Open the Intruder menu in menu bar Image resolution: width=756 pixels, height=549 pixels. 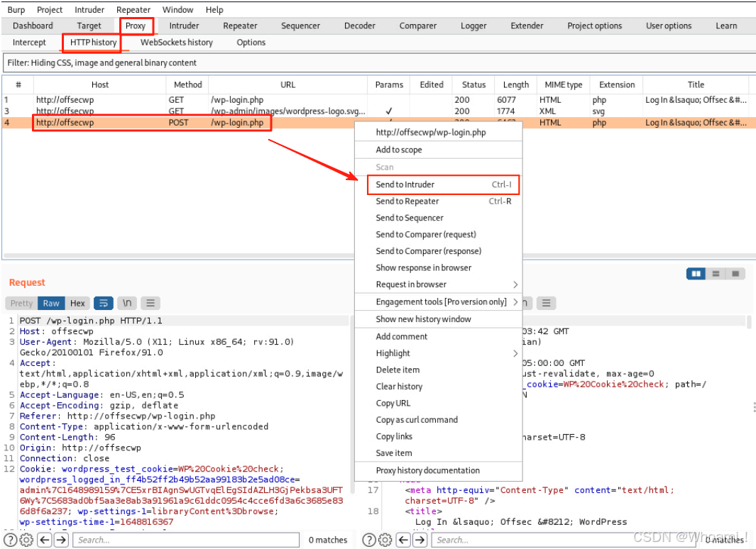coord(89,10)
